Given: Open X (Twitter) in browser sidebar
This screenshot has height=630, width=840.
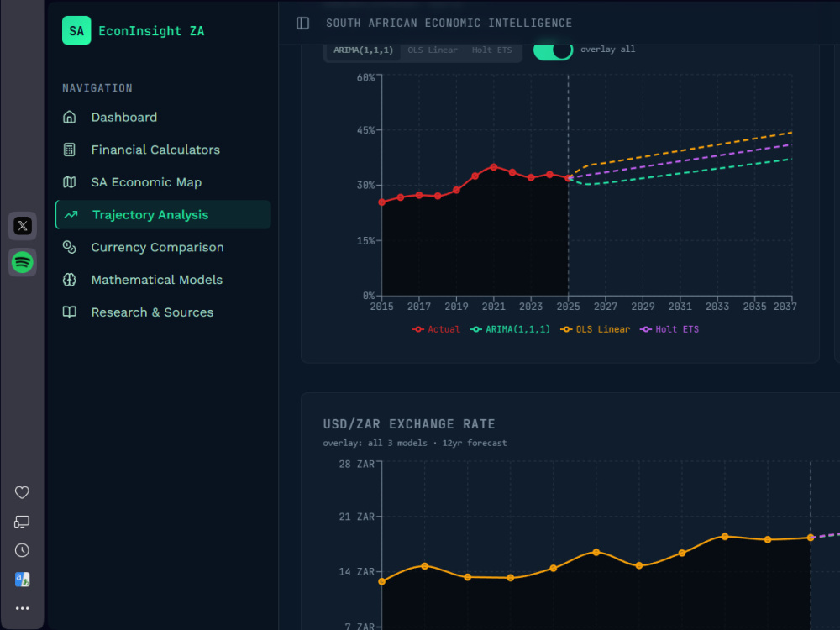Looking at the screenshot, I should tap(23, 226).
